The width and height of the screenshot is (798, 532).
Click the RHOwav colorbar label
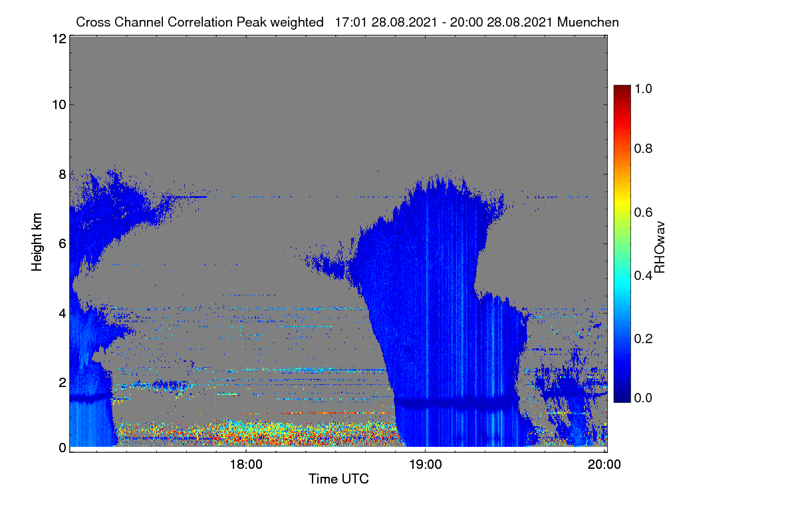pos(660,247)
